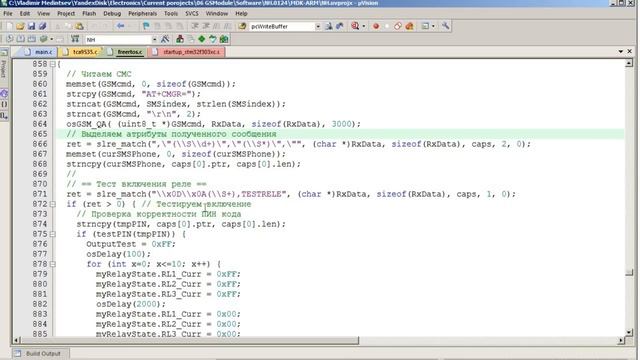Open the Project menu
640x360 pixels.
[66, 13]
